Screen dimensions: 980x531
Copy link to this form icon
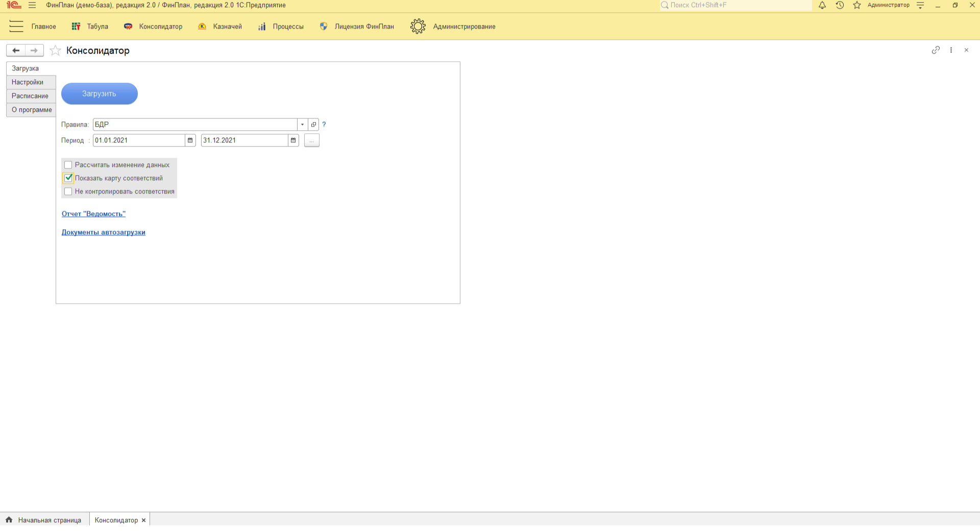pos(936,50)
